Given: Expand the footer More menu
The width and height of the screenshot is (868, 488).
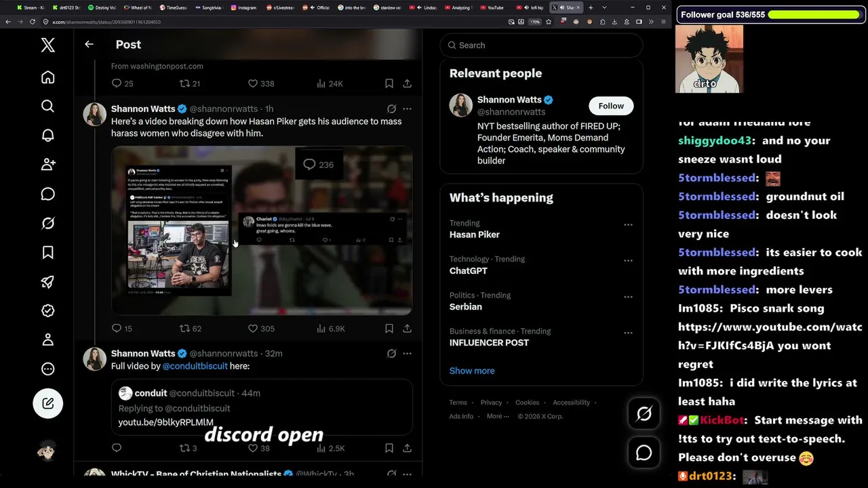Looking at the screenshot, I should pyautogui.click(x=497, y=416).
